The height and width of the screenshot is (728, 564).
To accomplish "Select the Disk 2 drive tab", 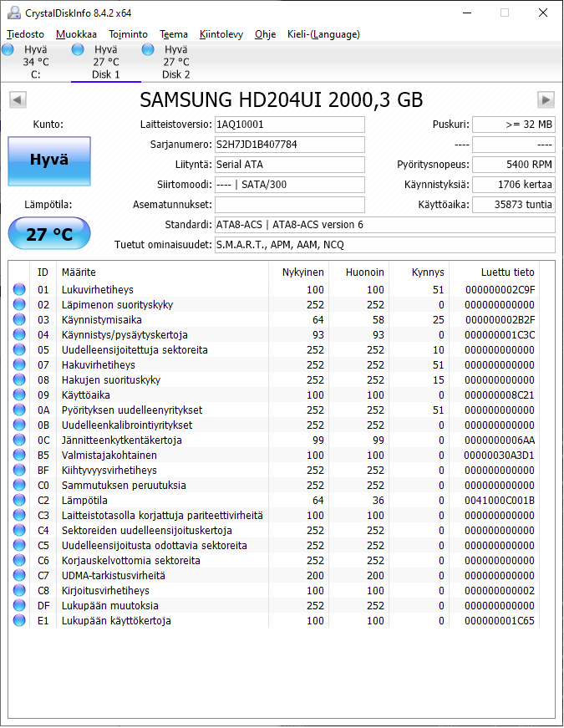I will tap(176, 62).
